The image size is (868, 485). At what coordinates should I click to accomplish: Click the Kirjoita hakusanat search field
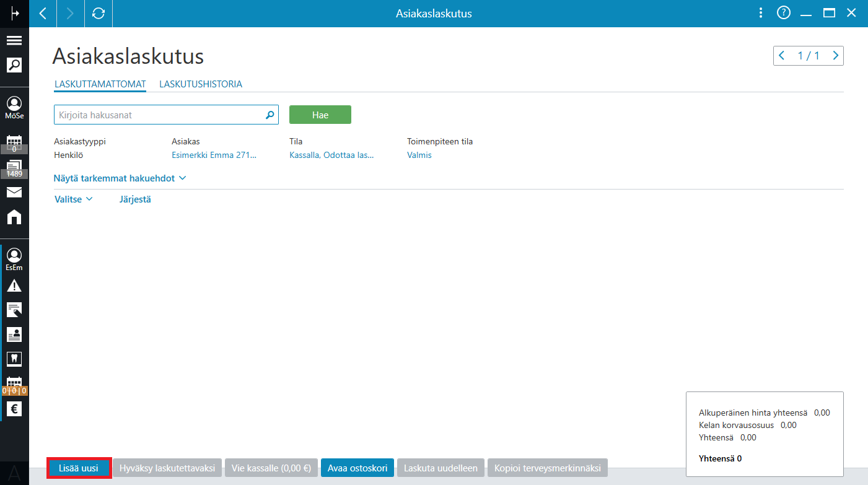(x=166, y=115)
